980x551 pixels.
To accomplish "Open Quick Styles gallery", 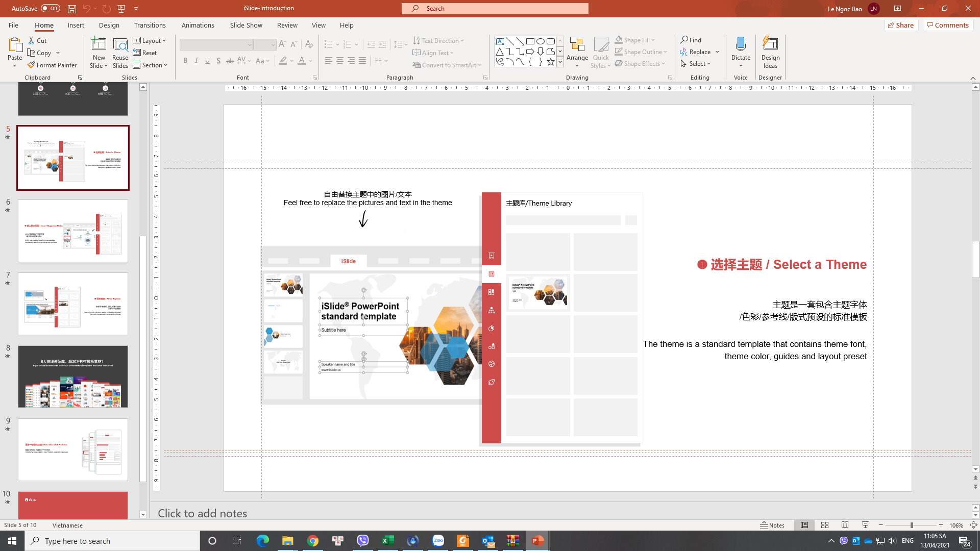I will 601,53.
